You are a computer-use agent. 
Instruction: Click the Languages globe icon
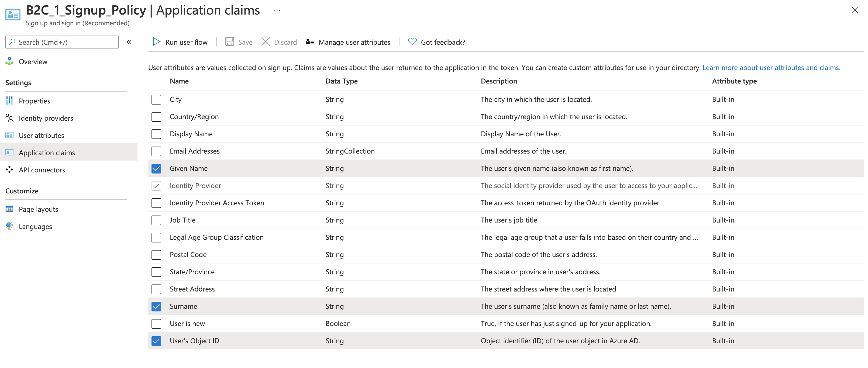click(x=9, y=226)
